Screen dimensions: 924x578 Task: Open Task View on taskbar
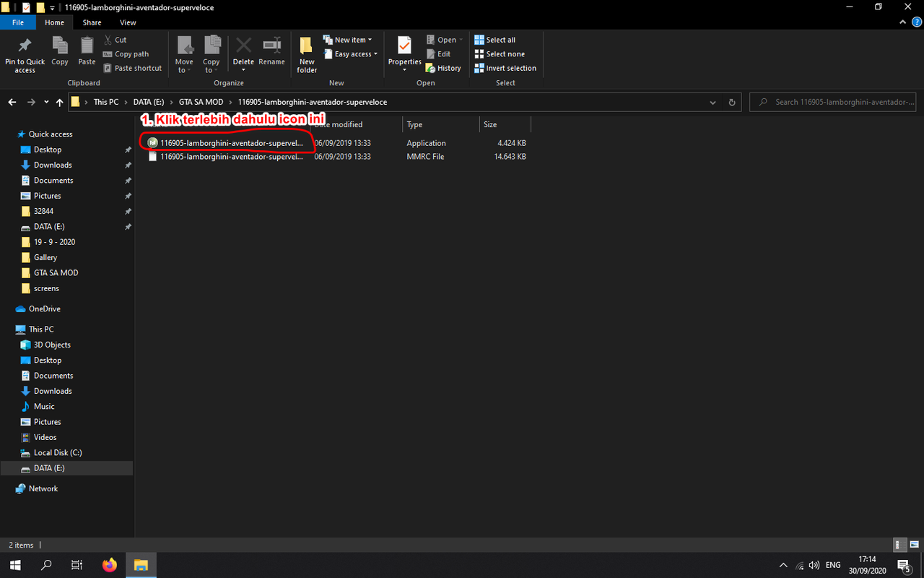[x=78, y=565]
